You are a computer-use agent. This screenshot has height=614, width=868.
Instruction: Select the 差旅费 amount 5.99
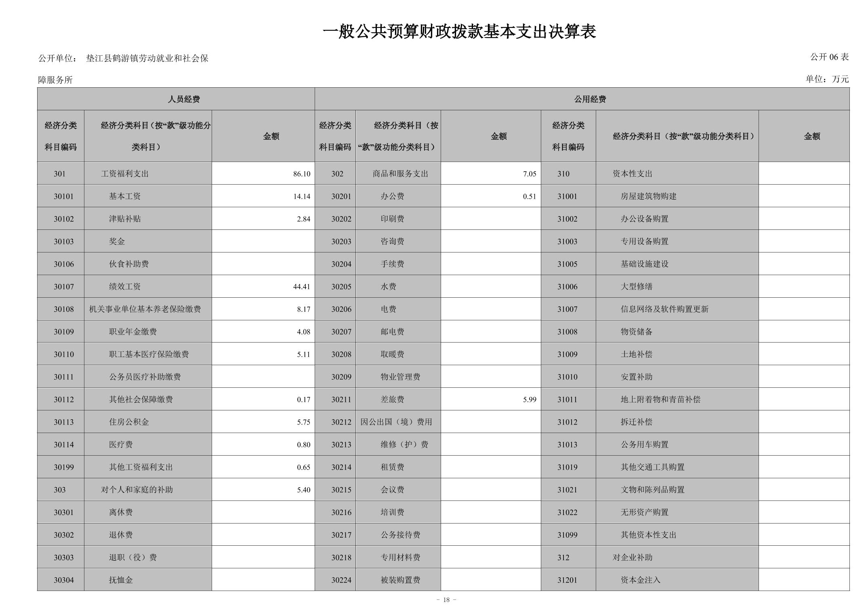coord(530,400)
